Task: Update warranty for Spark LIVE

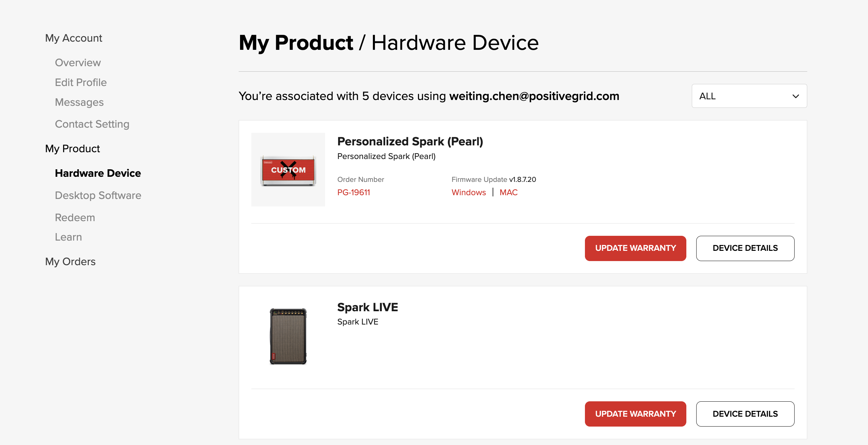Action: click(x=635, y=414)
